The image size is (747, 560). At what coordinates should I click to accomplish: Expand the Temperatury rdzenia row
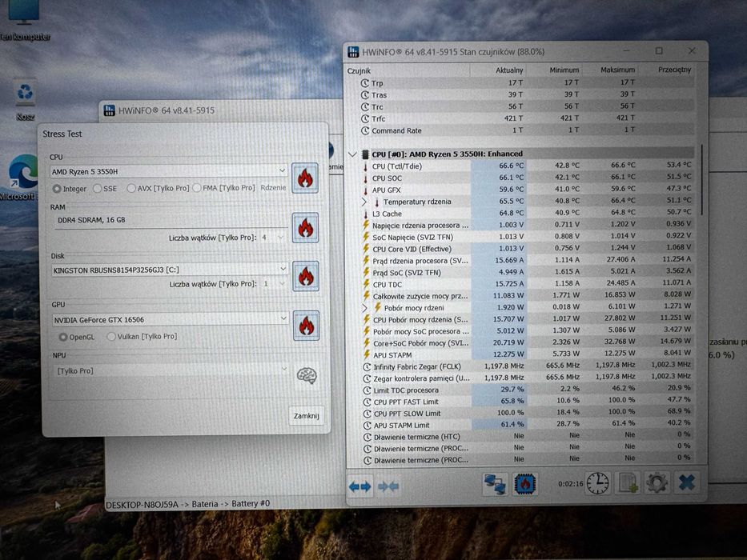pos(364,202)
